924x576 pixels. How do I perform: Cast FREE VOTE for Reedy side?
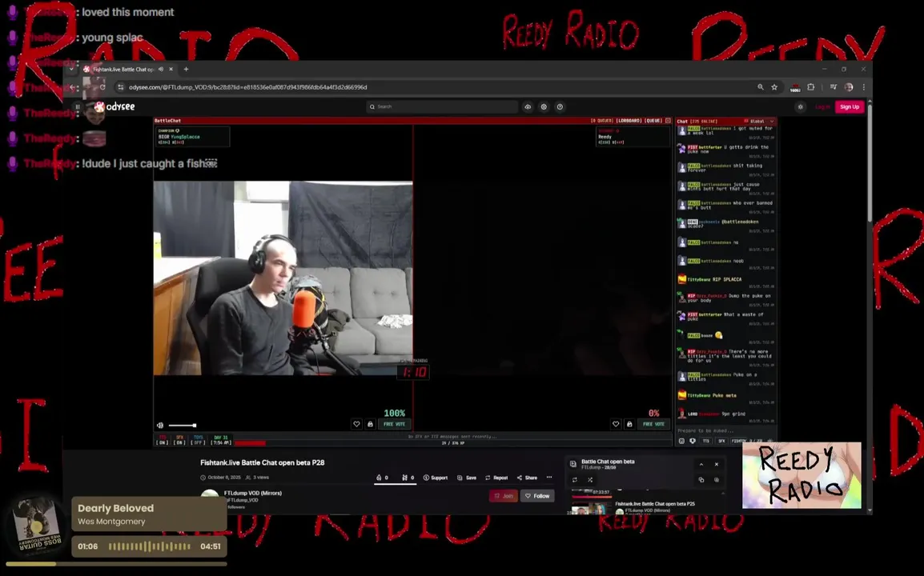tap(653, 424)
